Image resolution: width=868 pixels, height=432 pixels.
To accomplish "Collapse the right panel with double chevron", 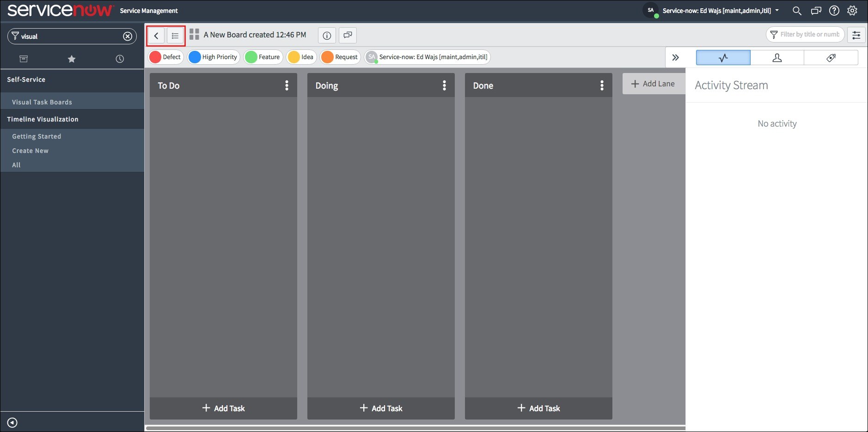I will 676,57.
